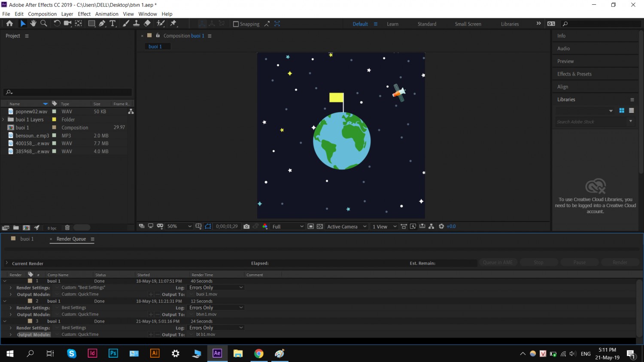The height and width of the screenshot is (362, 644).
Task: Create a new folder in Project panel
Action: click(x=16, y=228)
